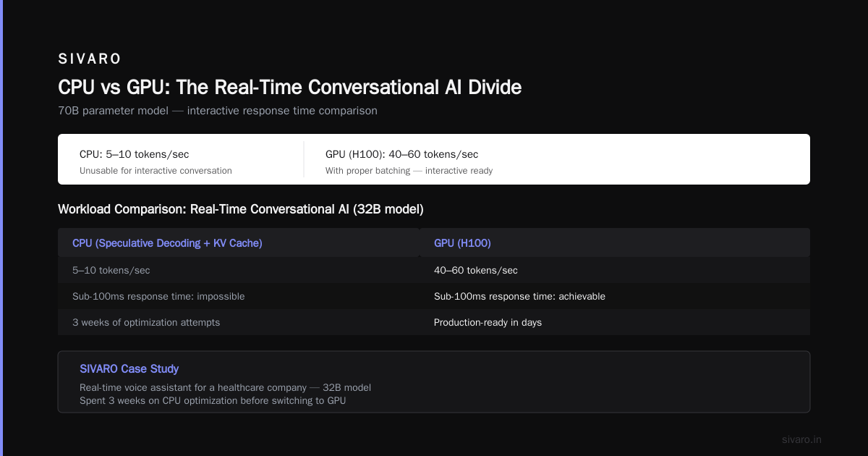Image resolution: width=868 pixels, height=456 pixels.
Task: Click 'CPU: 5–10 tokens/sec' in the white card
Action: pos(135,154)
